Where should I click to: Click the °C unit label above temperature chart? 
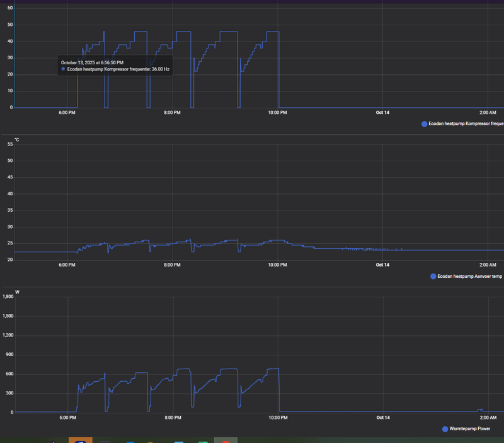[x=17, y=140]
